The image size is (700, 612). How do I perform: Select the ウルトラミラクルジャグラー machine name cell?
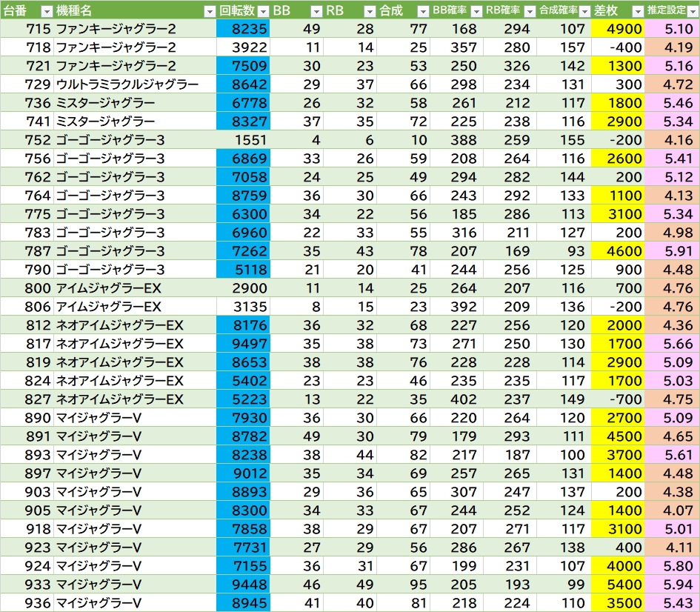[127, 84]
